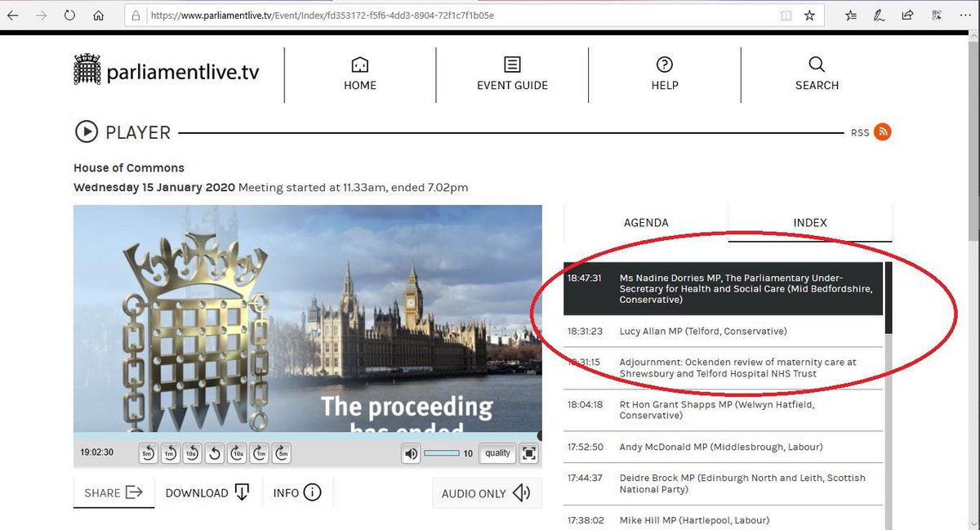The width and height of the screenshot is (980, 530).
Task: Open the SEARCH navigation item
Action: [817, 74]
